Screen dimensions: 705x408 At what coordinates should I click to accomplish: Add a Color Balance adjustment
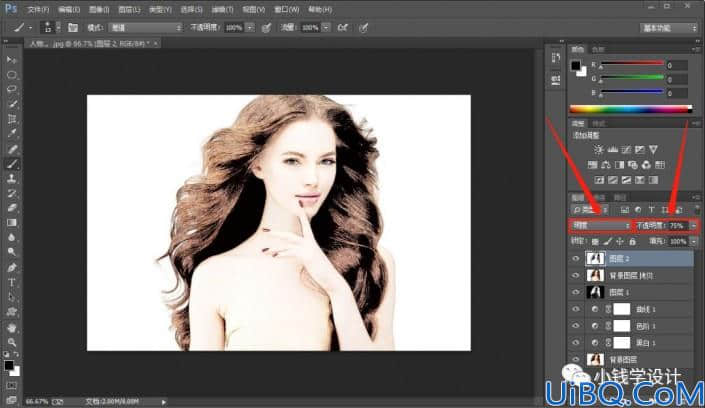tap(606, 165)
